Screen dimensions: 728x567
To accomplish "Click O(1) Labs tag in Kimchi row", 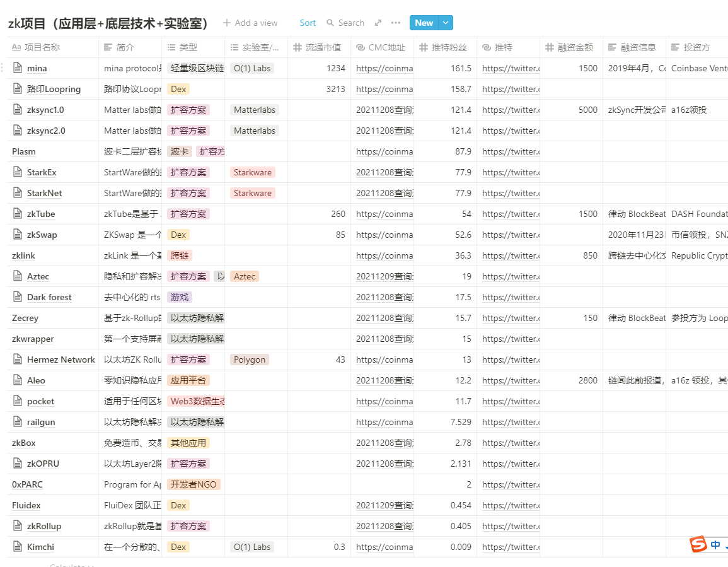I will tap(252, 547).
